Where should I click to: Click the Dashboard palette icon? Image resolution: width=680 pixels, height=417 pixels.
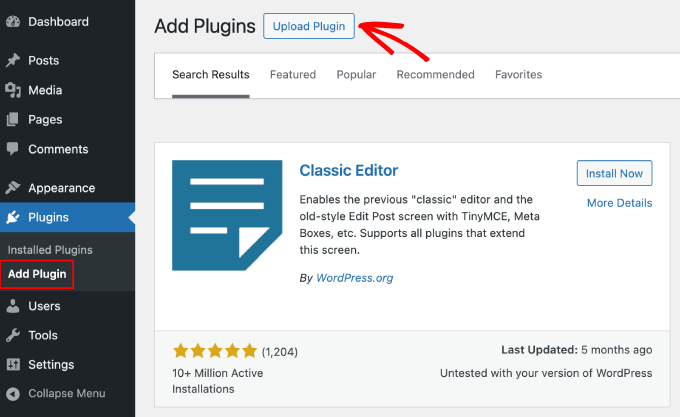tap(13, 22)
